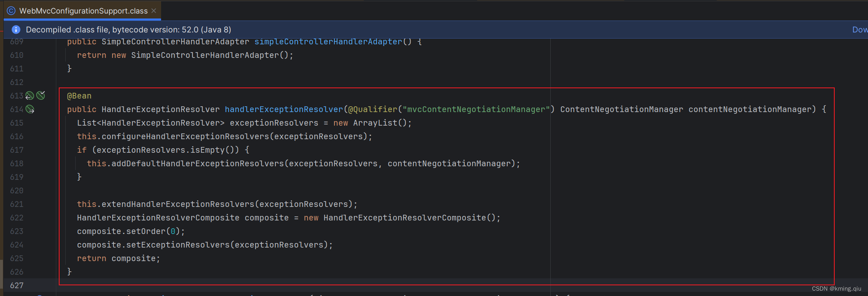Click the Spring bean checkmark gutter icon on line 613
This screenshot has width=868, height=296.
tap(41, 95)
